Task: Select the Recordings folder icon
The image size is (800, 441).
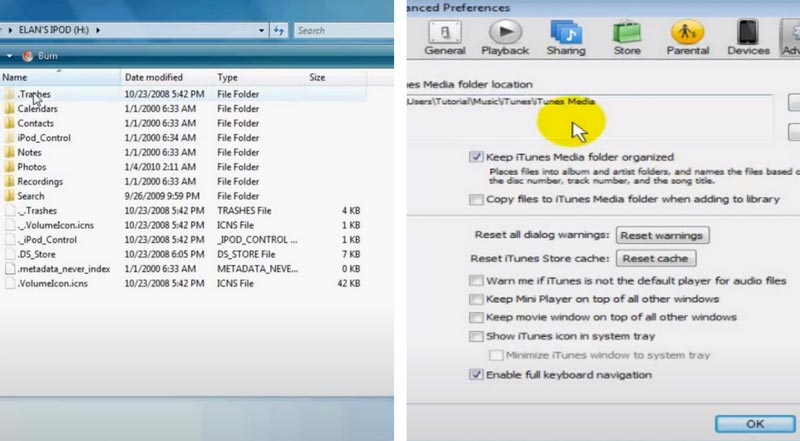Action: 9,181
